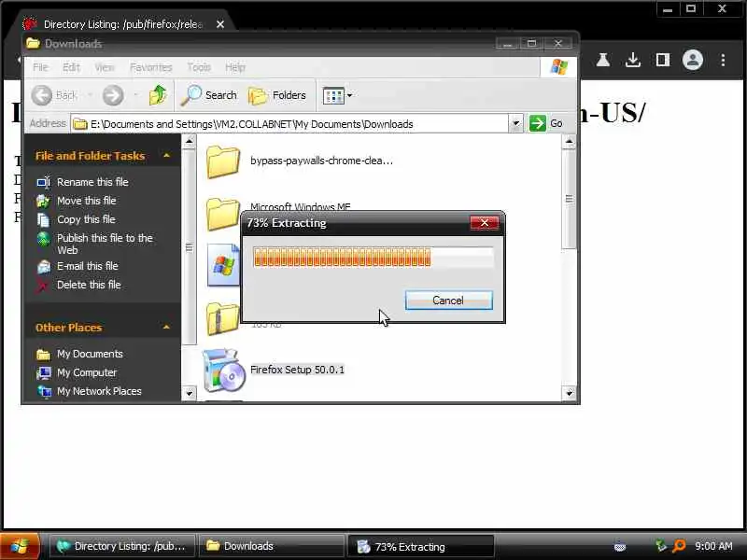Click Publish this file to the Web
The image size is (747, 560).
point(105,244)
